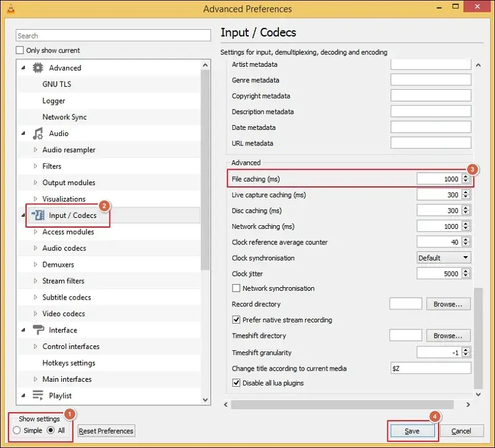Increase Timeshift granularity with up arrow
Viewport: 495px width, 448px height.
click(466, 350)
